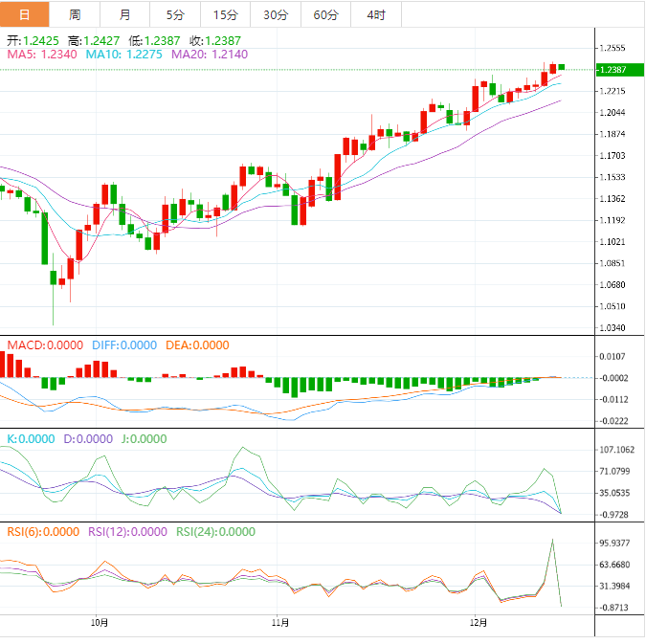Open the 月 monthly chart tab

point(125,14)
